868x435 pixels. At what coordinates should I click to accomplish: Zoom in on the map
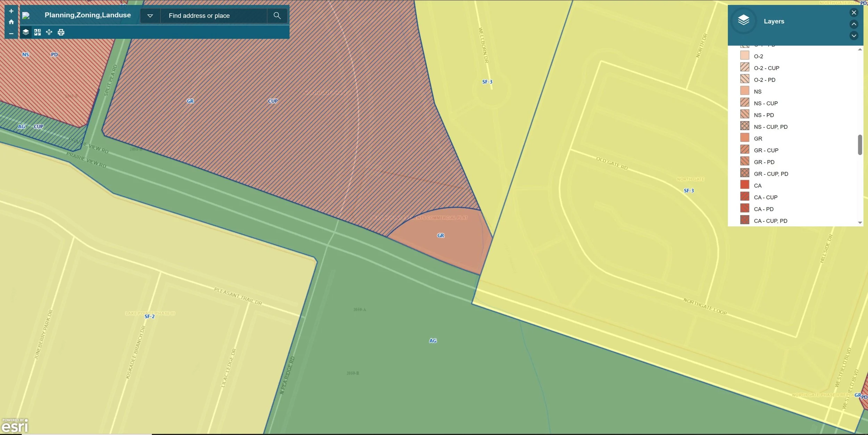11,11
